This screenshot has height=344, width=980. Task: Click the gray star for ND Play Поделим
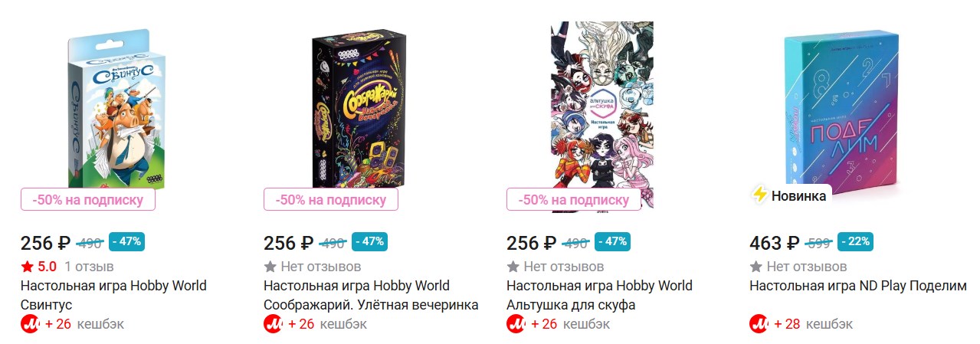(755, 267)
